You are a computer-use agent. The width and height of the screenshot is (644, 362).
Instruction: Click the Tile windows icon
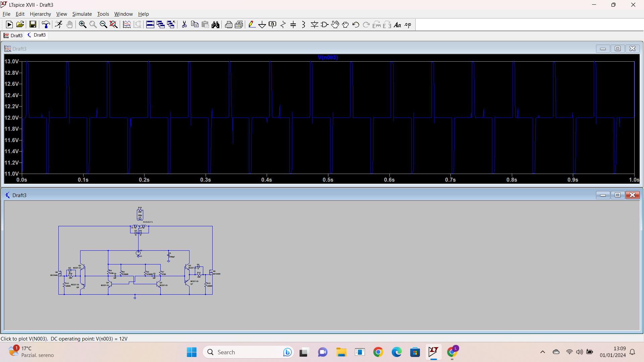pos(150,24)
